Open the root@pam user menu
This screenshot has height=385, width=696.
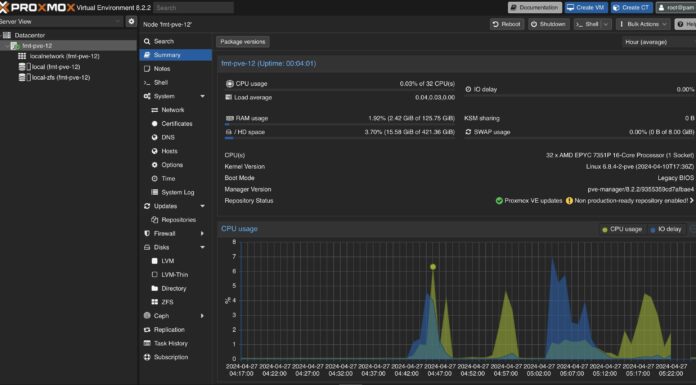point(676,8)
